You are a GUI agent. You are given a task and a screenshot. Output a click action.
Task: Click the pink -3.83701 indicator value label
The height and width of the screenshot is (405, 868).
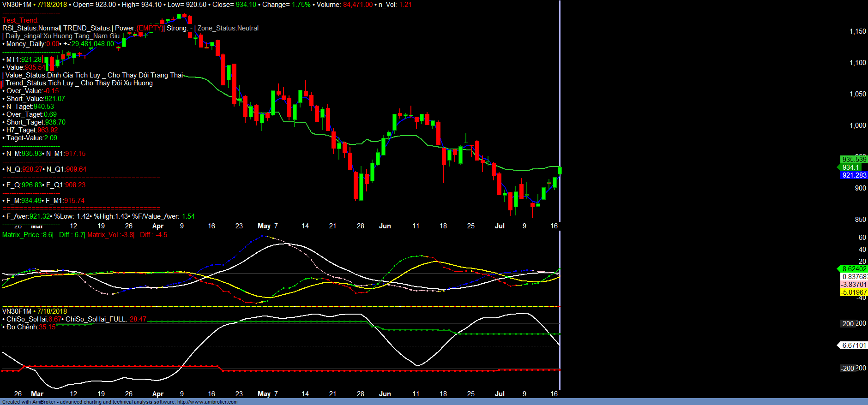pyautogui.click(x=854, y=285)
